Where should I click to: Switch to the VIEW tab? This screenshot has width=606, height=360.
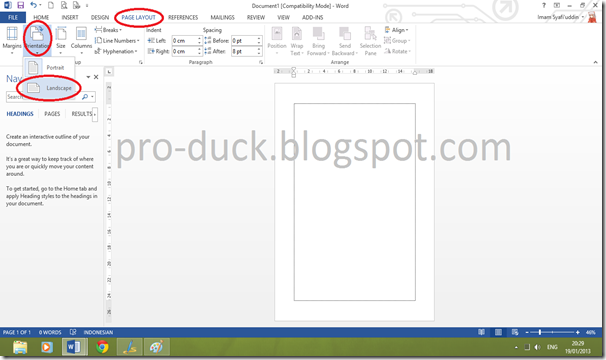(283, 17)
